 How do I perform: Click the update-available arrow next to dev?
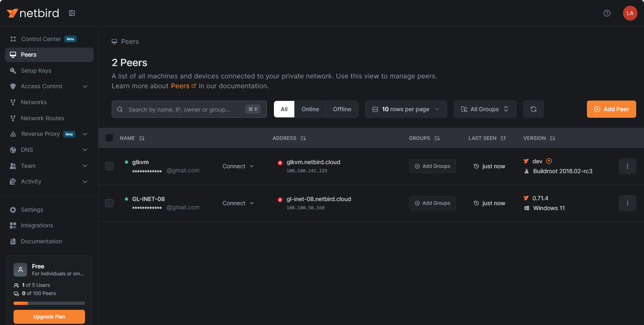[x=549, y=161]
